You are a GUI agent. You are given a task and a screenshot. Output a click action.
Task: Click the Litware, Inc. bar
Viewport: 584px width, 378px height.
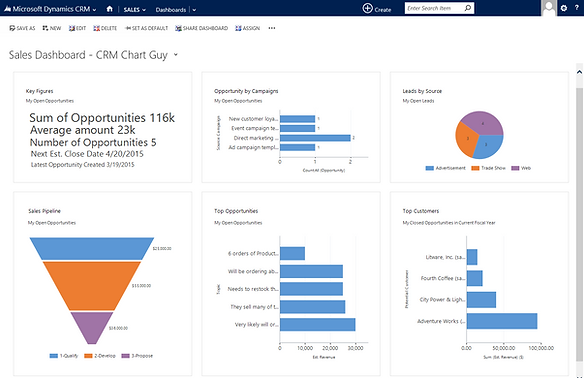472,257
